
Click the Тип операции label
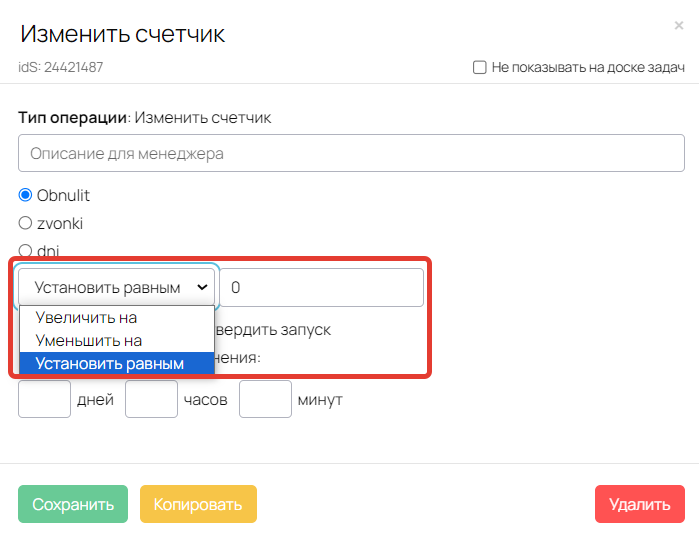(73, 118)
